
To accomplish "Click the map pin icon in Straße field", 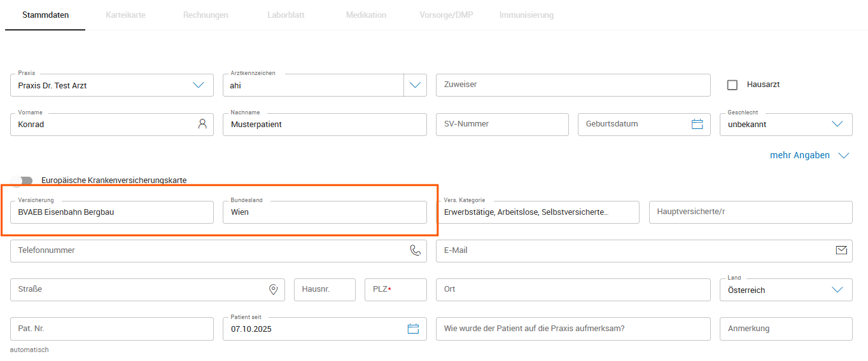I will pos(274,290).
